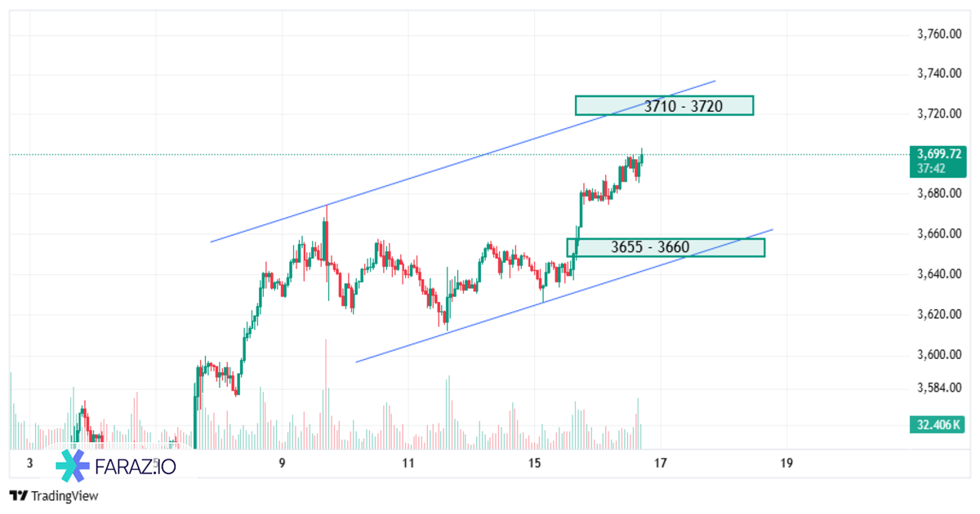Click date 19 on the time axis

click(786, 463)
